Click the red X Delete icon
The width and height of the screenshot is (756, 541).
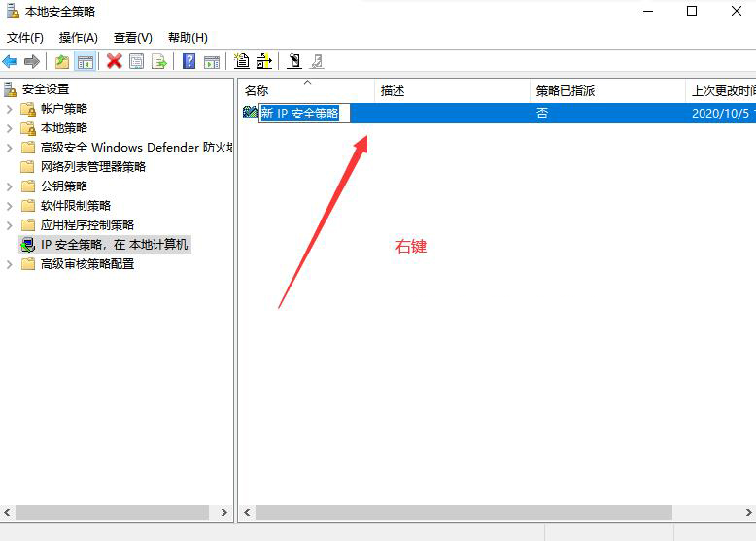(115, 61)
